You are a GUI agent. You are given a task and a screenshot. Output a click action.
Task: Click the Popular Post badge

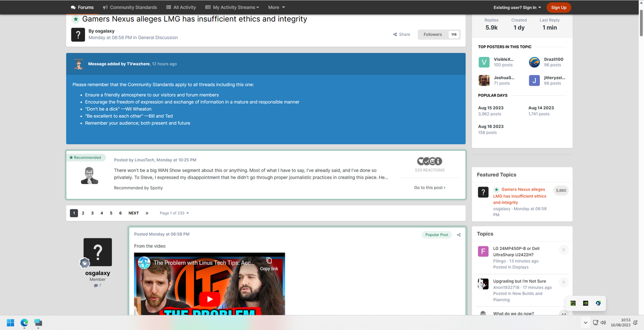[437, 235]
